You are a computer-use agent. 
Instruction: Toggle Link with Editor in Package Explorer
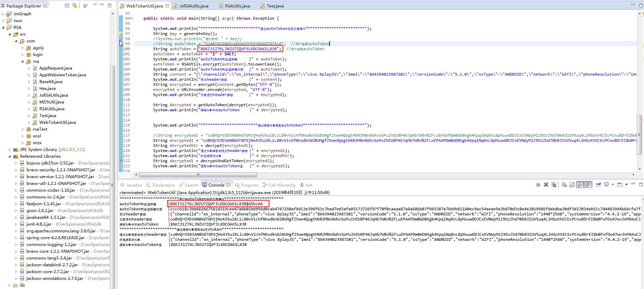75,5
